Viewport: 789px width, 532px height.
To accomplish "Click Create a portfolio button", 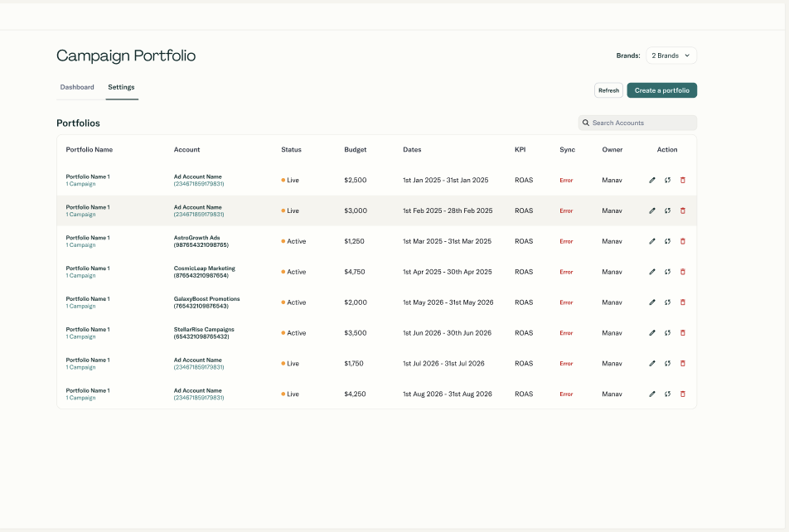I will (x=661, y=90).
